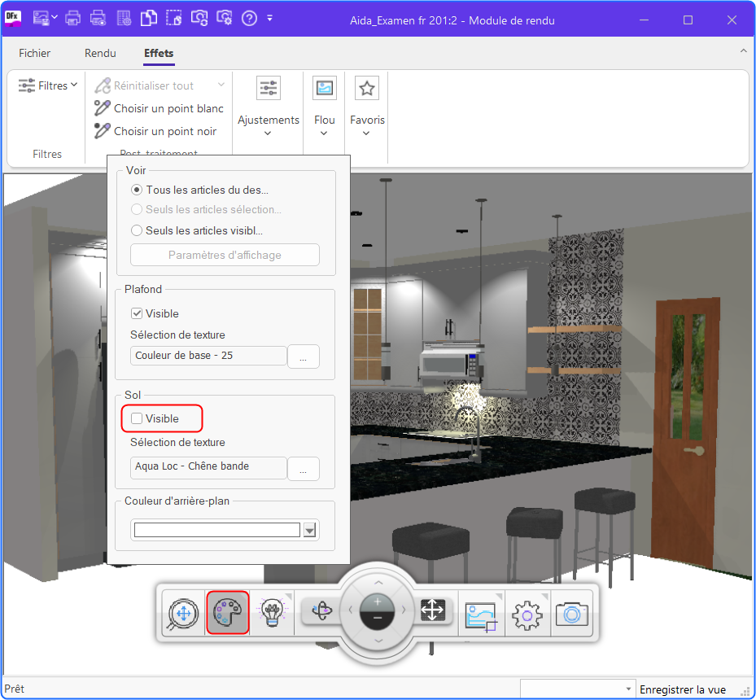Expand the Ajustements dropdown chevron
Screen dimensions: 756x700
tap(268, 133)
